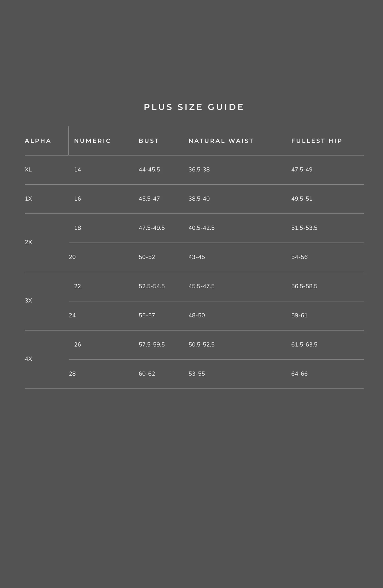Select numeric size 28
The width and height of the screenshot is (383, 588).
coord(72,373)
